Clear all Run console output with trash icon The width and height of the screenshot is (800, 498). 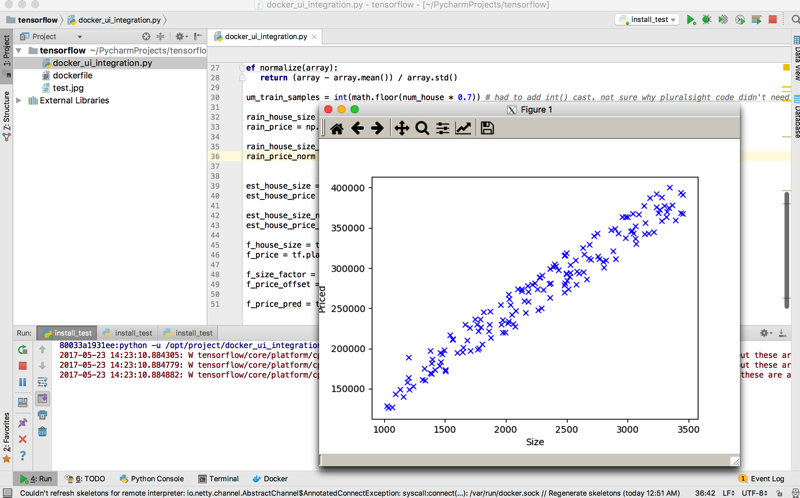click(x=42, y=432)
